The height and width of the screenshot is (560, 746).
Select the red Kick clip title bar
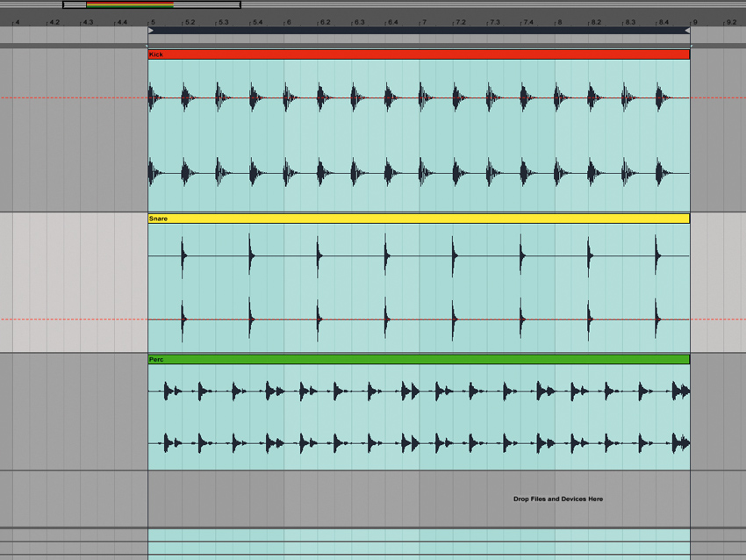[x=419, y=54]
